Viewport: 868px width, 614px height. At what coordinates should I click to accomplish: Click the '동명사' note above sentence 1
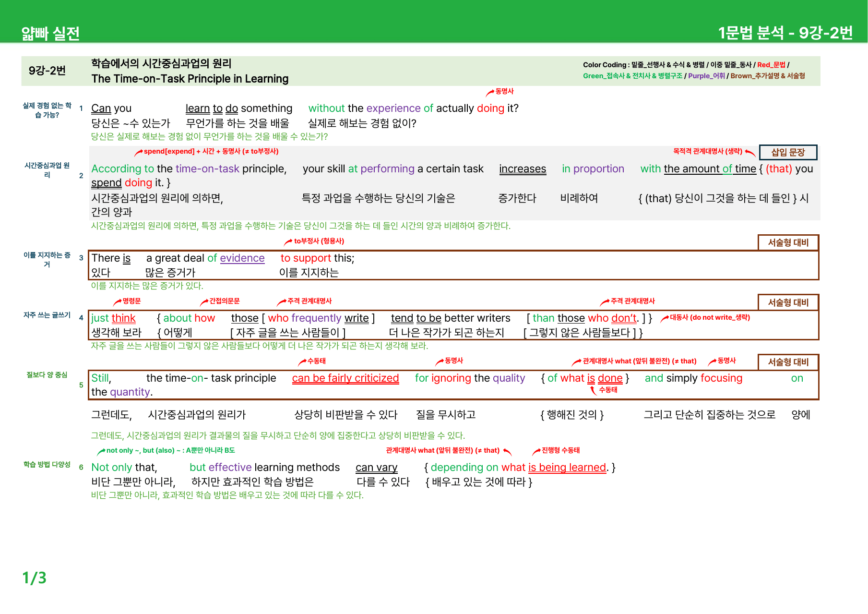pyautogui.click(x=504, y=91)
